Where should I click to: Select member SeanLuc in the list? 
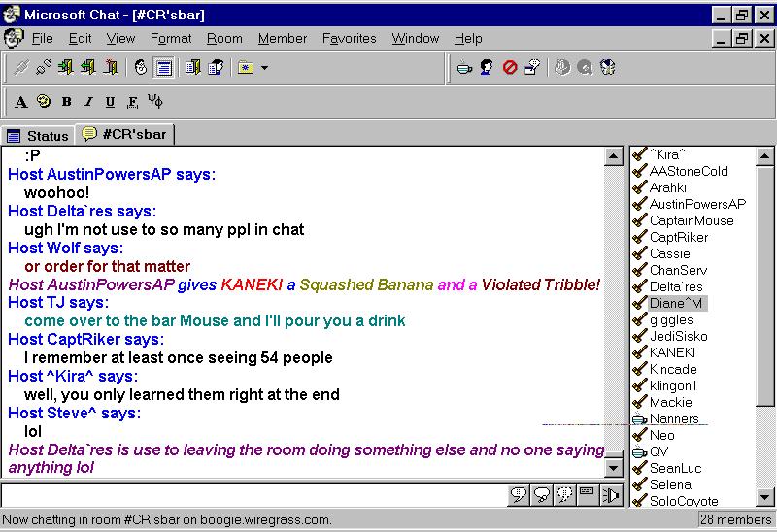675,468
